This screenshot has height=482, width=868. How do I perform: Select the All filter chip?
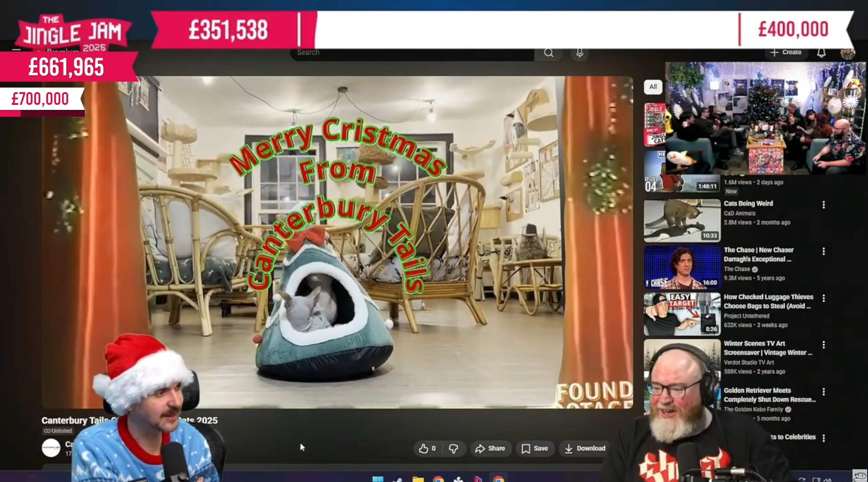click(x=653, y=87)
